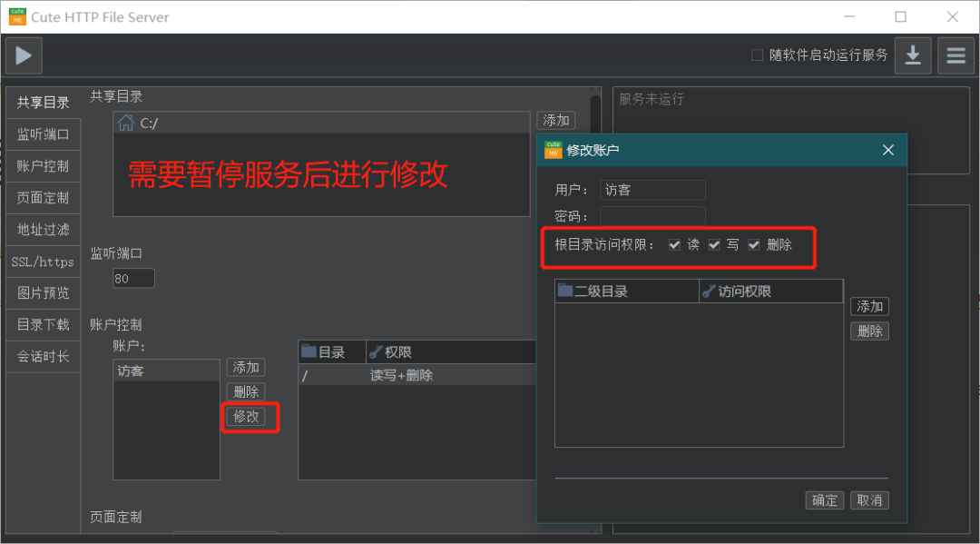Maximize the Cute HTTP File Server window
Image resolution: width=980 pixels, height=544 pixels.
click(x=901, y=17)
